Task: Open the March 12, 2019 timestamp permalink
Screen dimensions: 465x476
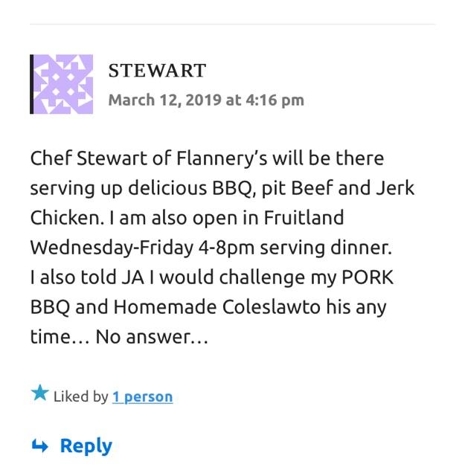Action: (x=206, y=100)
